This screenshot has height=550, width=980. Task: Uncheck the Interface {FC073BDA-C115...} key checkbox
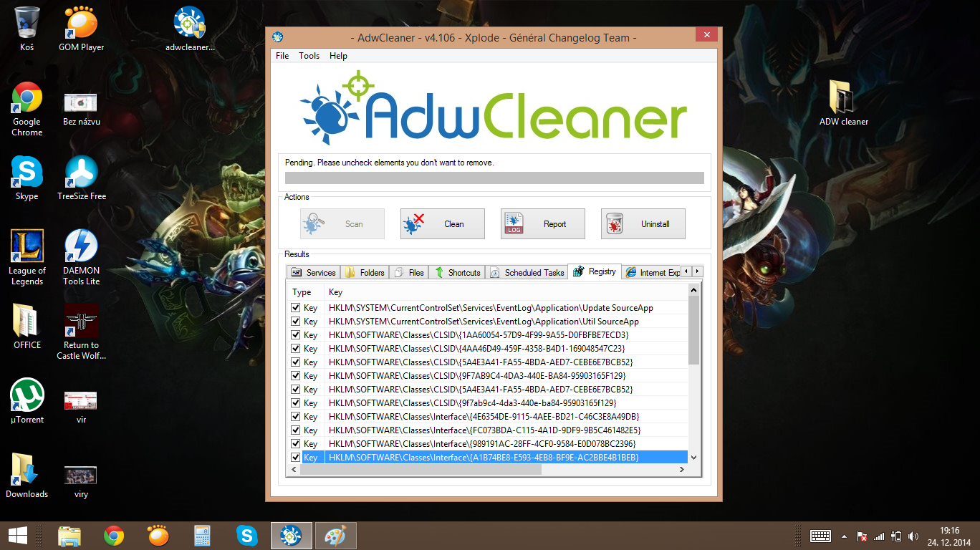pos(296,430)
